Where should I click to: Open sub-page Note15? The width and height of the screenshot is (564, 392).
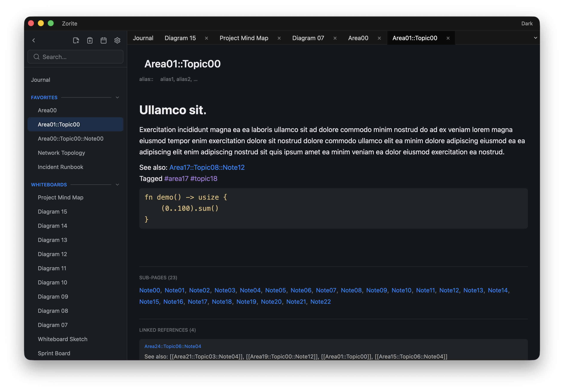pyautogui.click(x=149, y=301)
